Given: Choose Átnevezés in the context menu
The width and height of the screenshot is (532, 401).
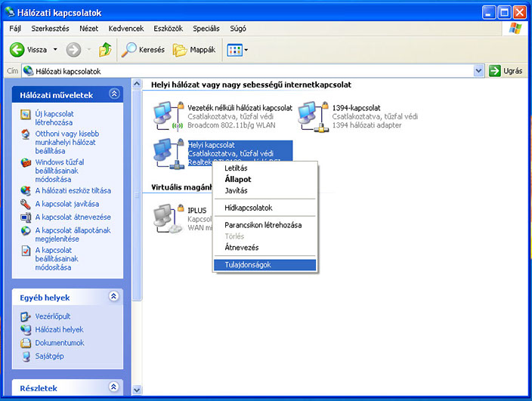Looking at the screenshot, I should pos(265,248).
